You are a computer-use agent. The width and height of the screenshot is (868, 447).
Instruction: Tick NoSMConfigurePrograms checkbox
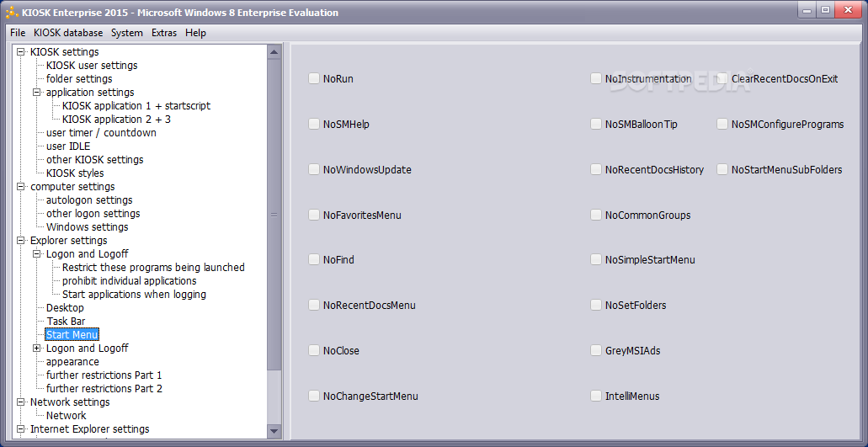(722, 124)
